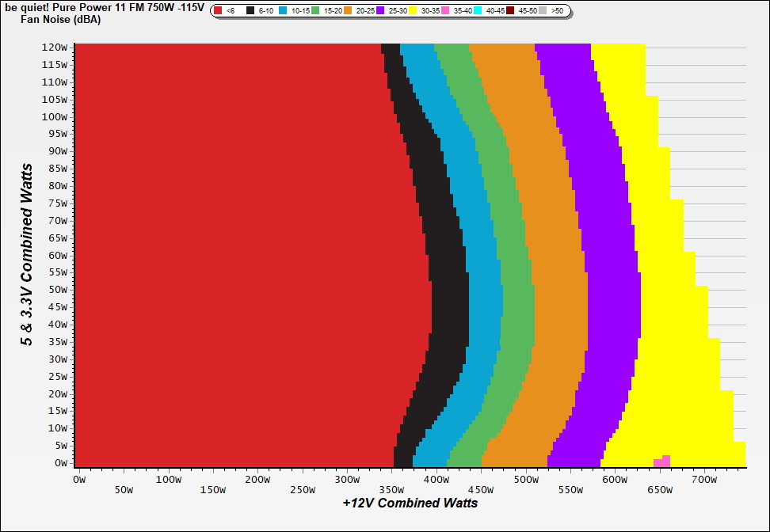Click the pink 35-40 legend swatch
The width and height of the screenshot is (770, 532).
click(x=445, y=11)
